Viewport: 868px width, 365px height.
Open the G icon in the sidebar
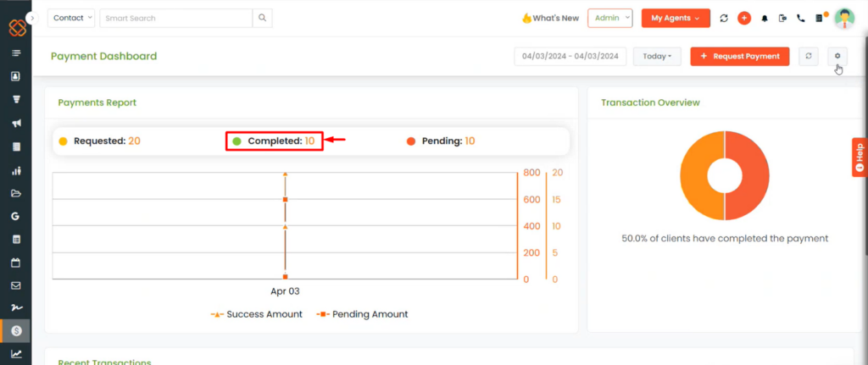click(x=15, y=216)
